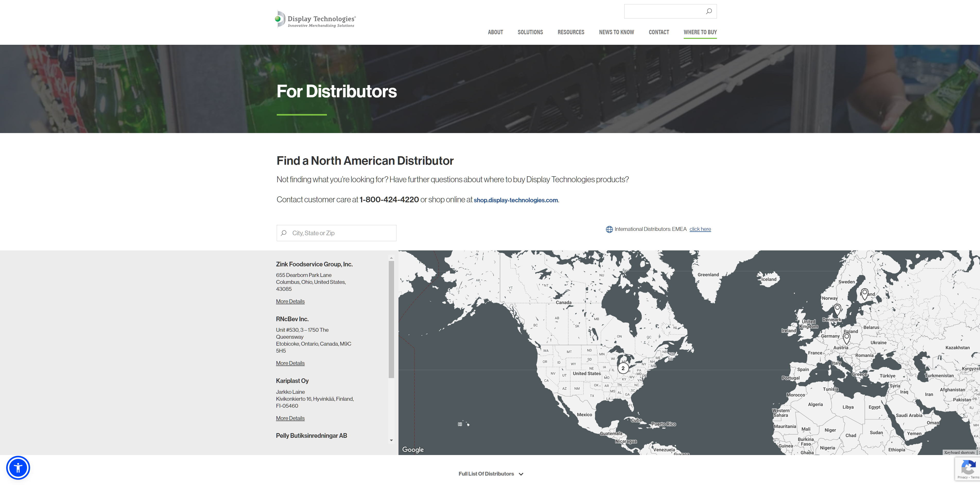Open More Details for Kariplast Oy

pyautogui.click(x=290, y=418)
